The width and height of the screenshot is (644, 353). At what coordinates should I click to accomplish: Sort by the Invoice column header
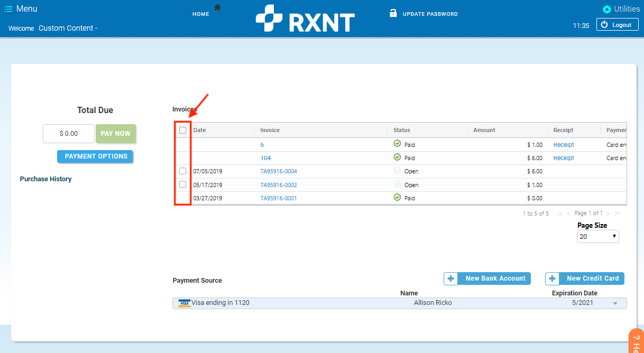270,130
